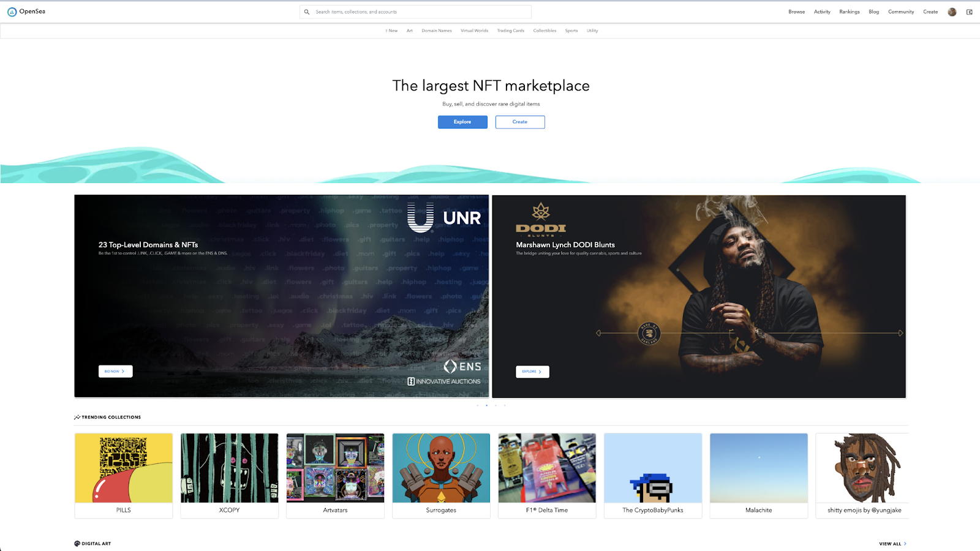Image resolution: width=980 pixels, height=551 pixels.
Task: Open the wallet icon in the header
Action: tap(970, 12)
